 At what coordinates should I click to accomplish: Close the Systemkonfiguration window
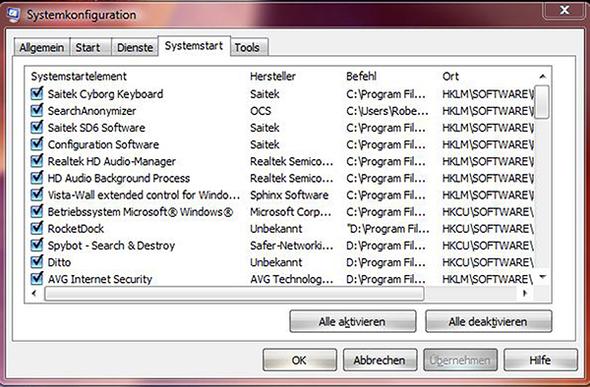pyautogui.click(x=564, y=10)
